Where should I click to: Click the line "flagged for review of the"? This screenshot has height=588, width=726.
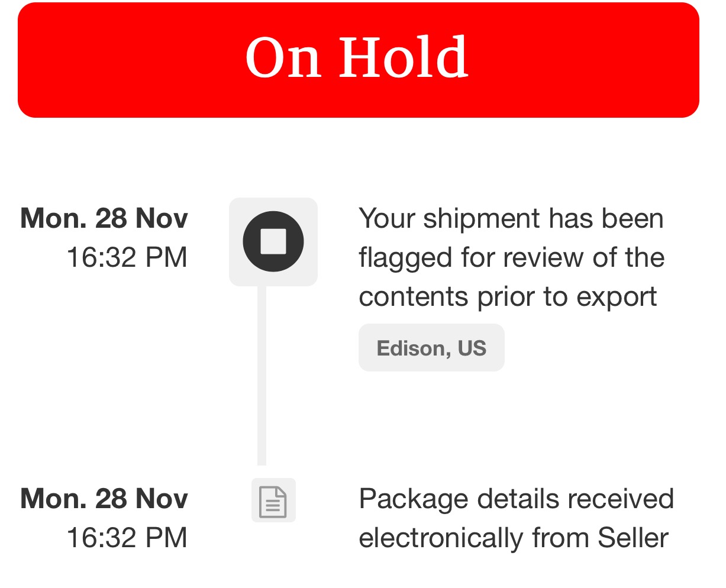coord(511,257)
